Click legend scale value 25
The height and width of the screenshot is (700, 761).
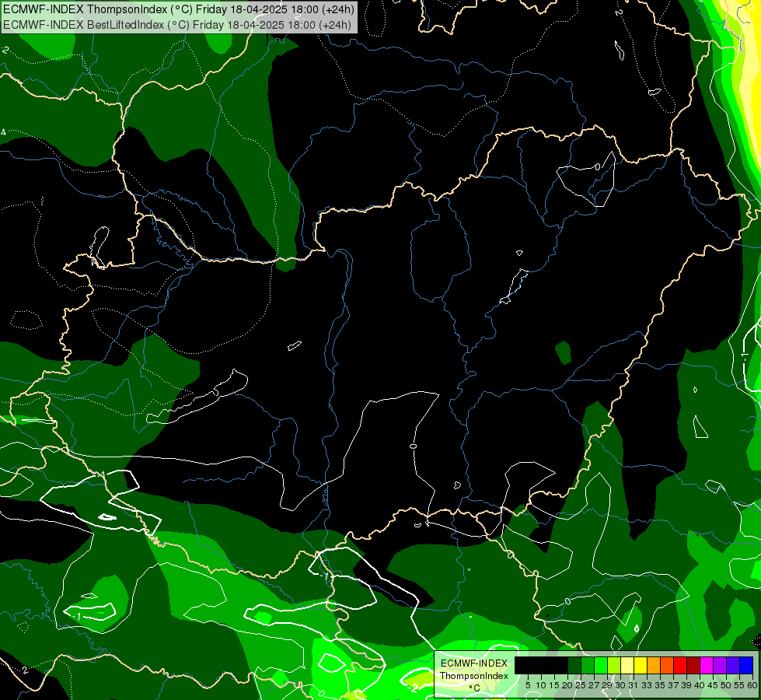coord(581,685)
